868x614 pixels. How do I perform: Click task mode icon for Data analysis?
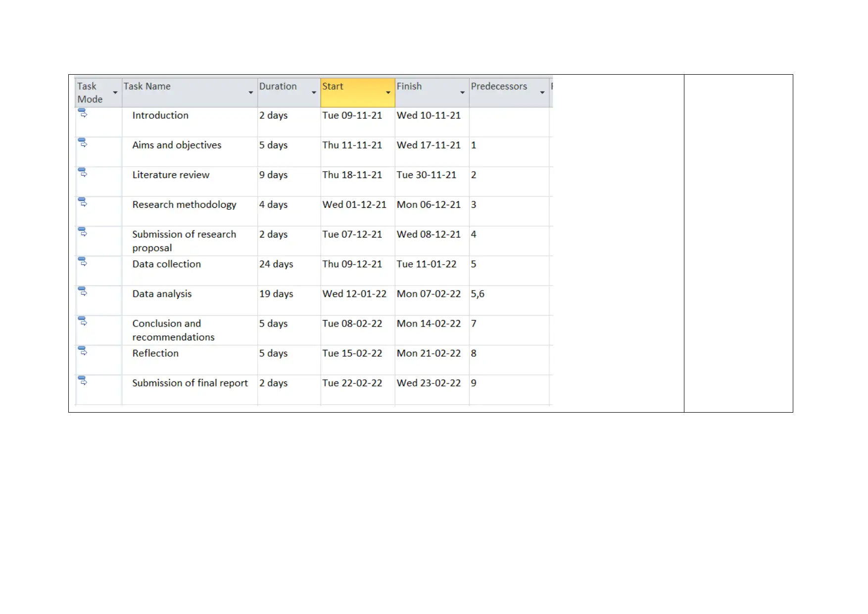[x=83, y=291]
